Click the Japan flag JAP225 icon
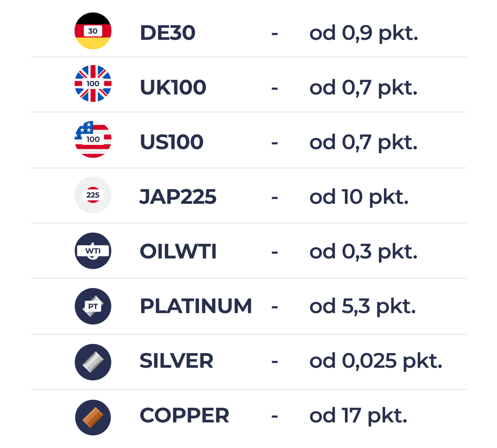Viewport: 497px width, 448px height. pyautogui.click(x=93, y=195)
